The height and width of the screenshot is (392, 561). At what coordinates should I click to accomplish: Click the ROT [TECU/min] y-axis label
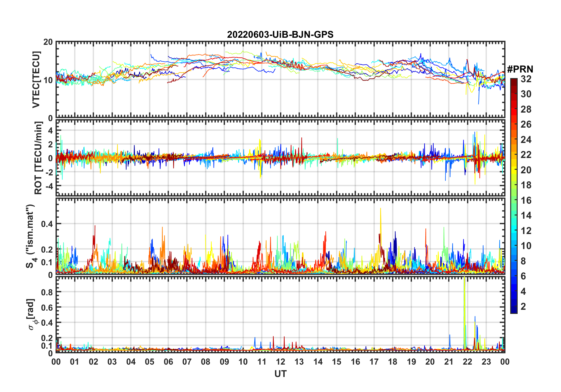pos(38,158)
